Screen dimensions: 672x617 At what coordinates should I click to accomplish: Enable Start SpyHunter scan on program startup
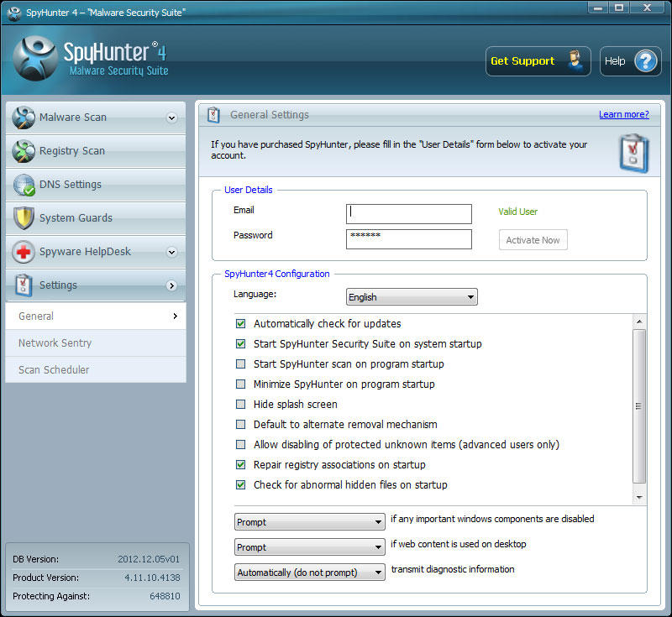point(241,364)
